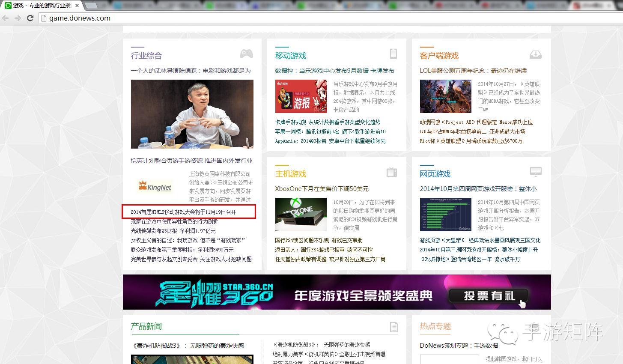Select the 游戏 - 专业的游戏行业 tab

pos(42,6)
